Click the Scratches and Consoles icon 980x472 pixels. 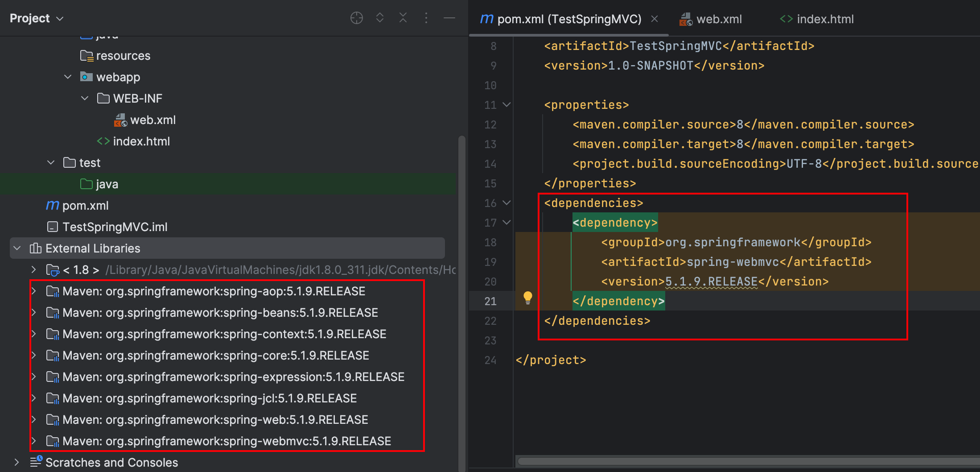pyautogui.click(x=36, y=461)
